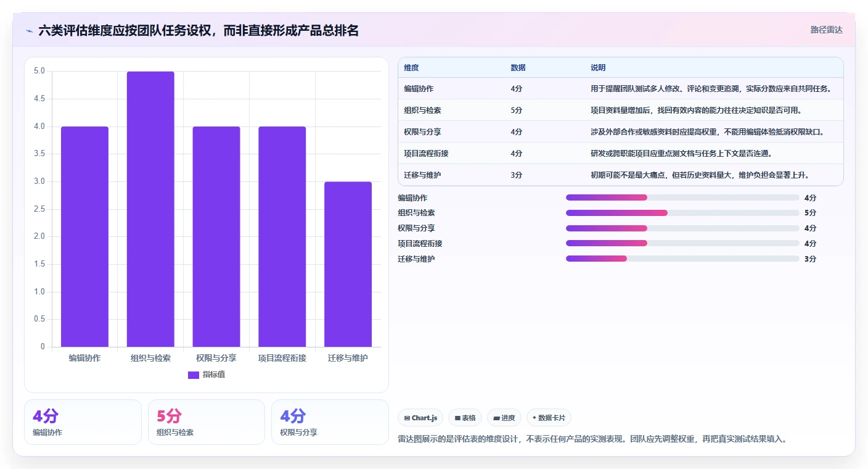Click description starting 研发或跨职能项目
The width and height of the screenshot is (868, 469).
pos(681,154)
